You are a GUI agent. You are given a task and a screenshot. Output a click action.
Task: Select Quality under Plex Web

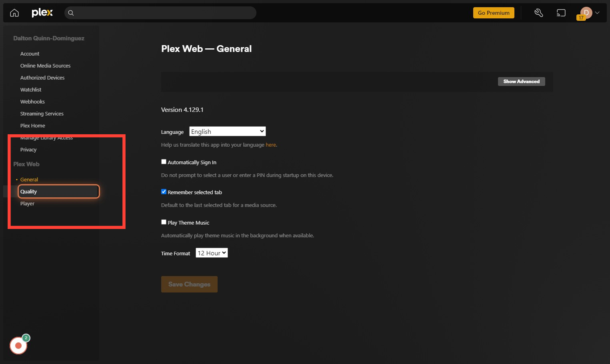point(58,191)
